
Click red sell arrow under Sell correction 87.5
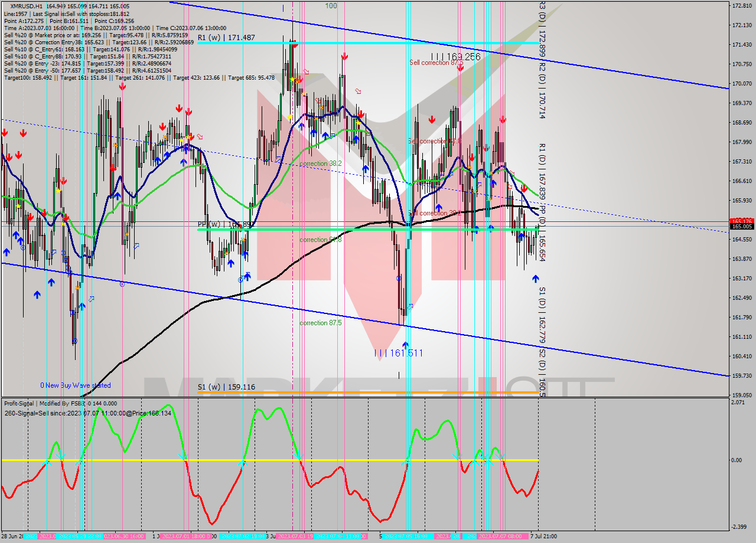click(x=460, y=68)
